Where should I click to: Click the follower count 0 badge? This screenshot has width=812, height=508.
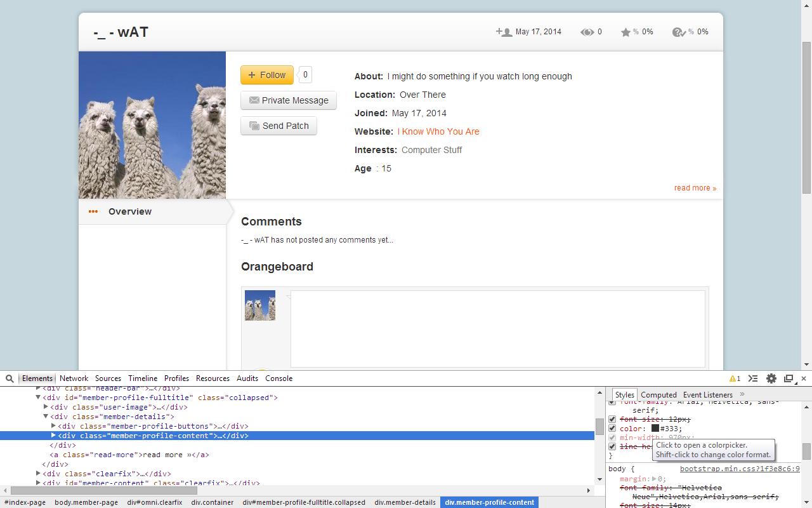click(305, 75)
